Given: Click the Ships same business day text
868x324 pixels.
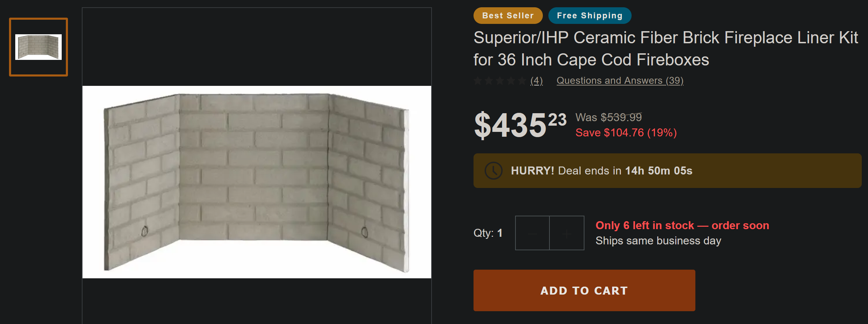Looking at the screenshot, I should pyautogui.click(x=658, y=241).
